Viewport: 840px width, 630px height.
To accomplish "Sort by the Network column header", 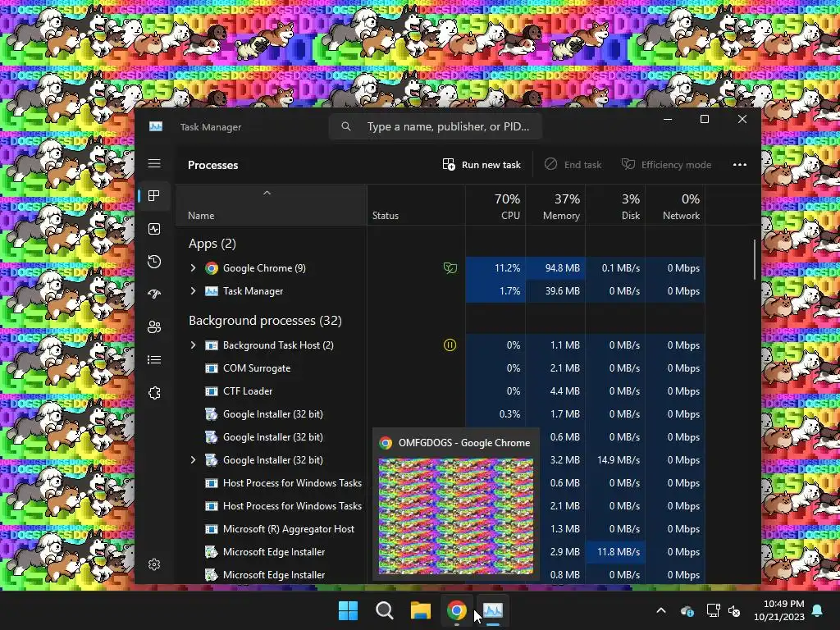I will click(x=676, y=205).
